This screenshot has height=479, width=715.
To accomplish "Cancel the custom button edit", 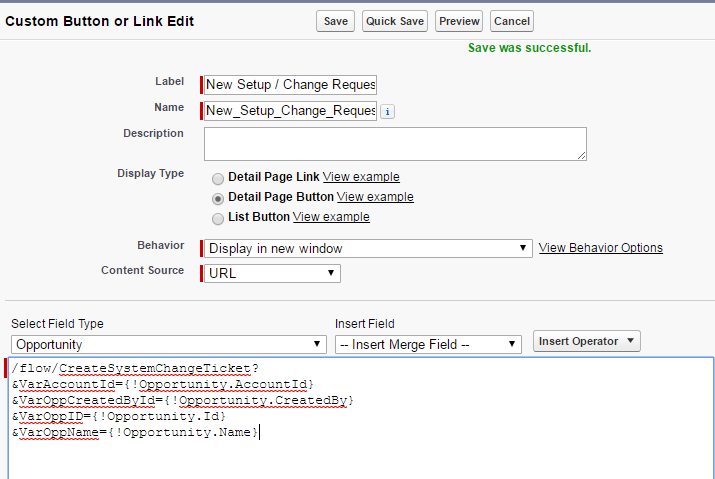I will point(512,21).
